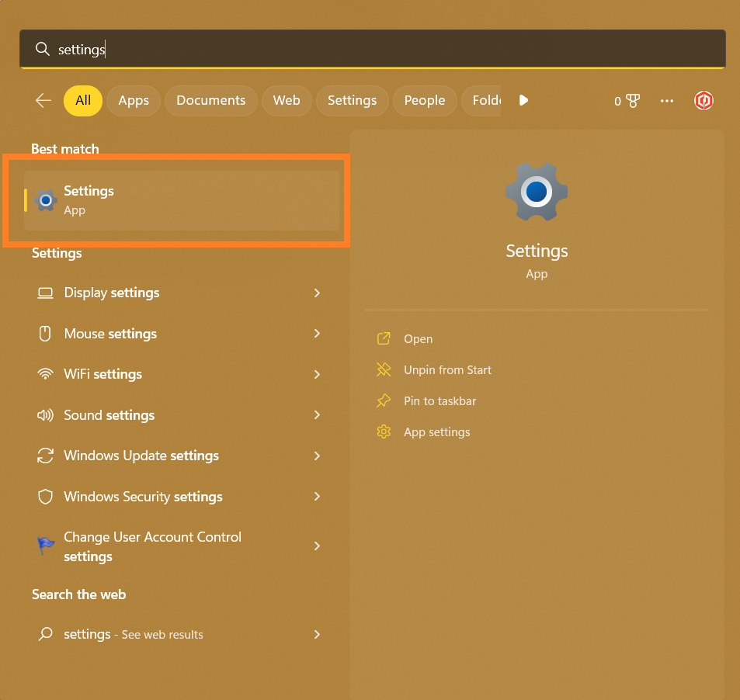The height and width of the screenshot is (700, 740).
Task: Expand Windows Update settings chevron
Action: (317, 456)
